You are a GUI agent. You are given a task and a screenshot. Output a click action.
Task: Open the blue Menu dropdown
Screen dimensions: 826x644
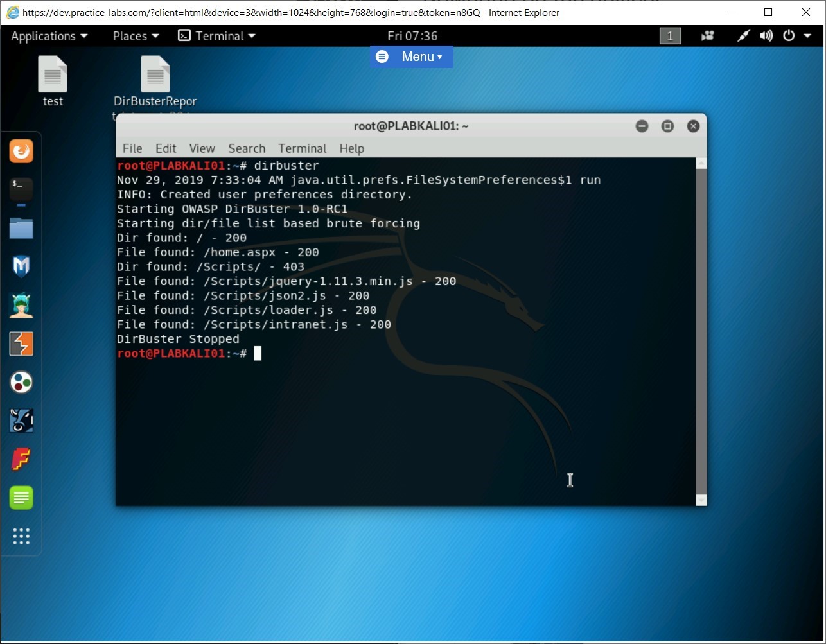[411, 57]
